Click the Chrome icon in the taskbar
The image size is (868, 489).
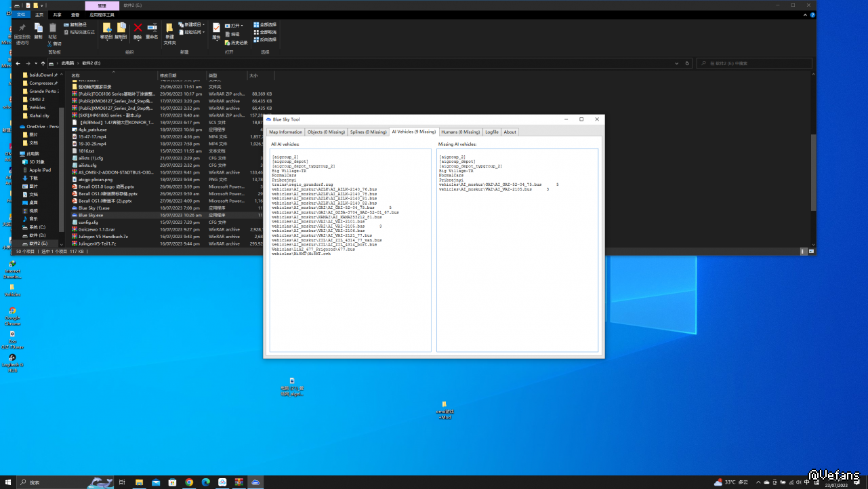[x=189, y=482]
